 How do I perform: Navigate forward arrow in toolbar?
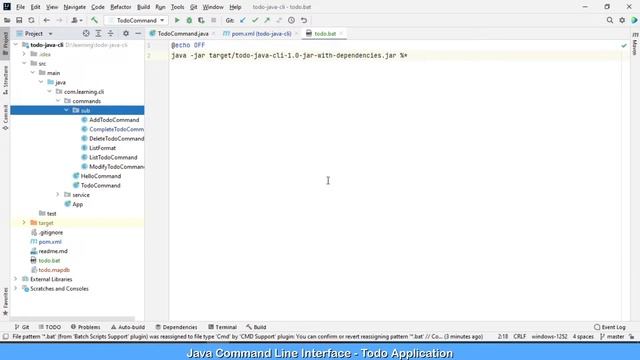coord(59,20)
